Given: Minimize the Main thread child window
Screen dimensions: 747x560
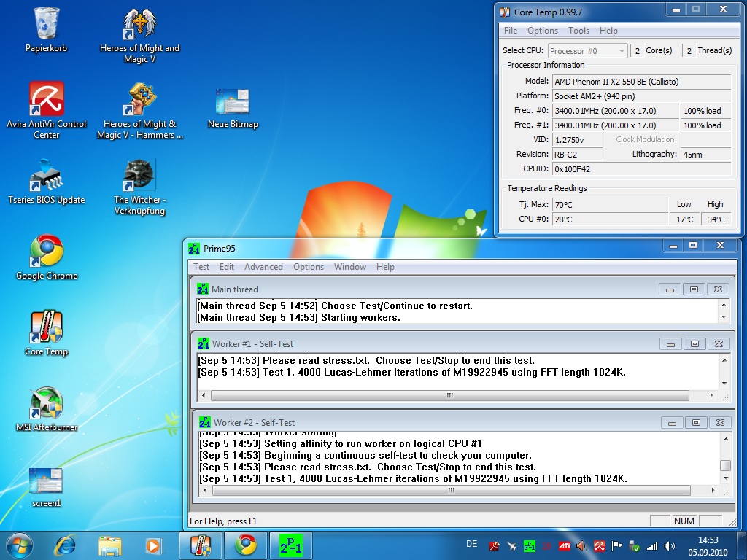Looking at the screenshot, I should pyautogui.click(x=670, y=289).
